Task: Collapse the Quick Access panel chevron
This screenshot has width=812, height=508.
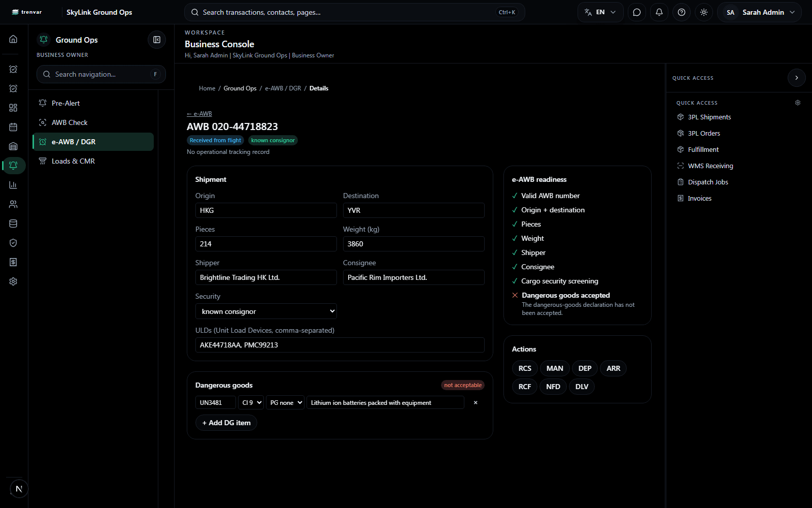Action: click(797, 78)
